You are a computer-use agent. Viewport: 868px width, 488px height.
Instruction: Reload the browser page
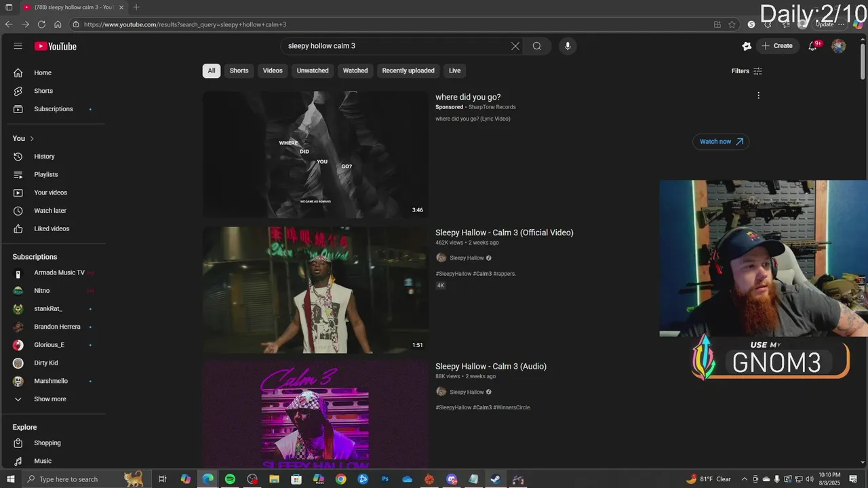41,24
